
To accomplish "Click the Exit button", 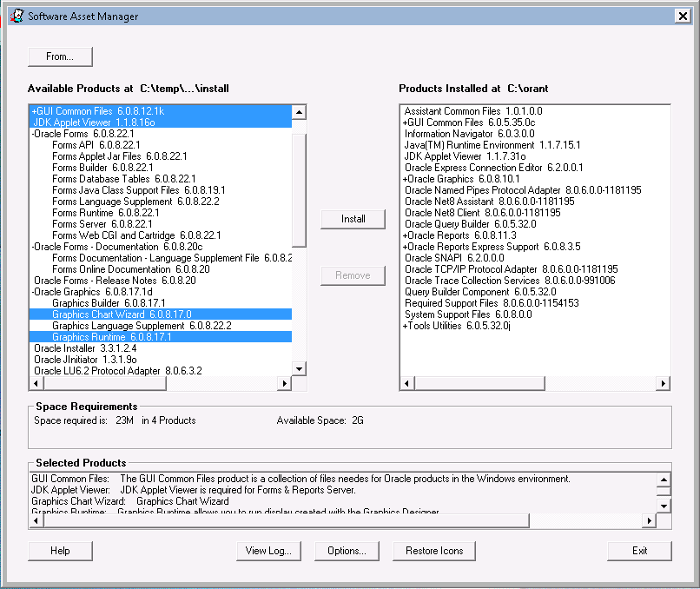I will coord(639,551).
